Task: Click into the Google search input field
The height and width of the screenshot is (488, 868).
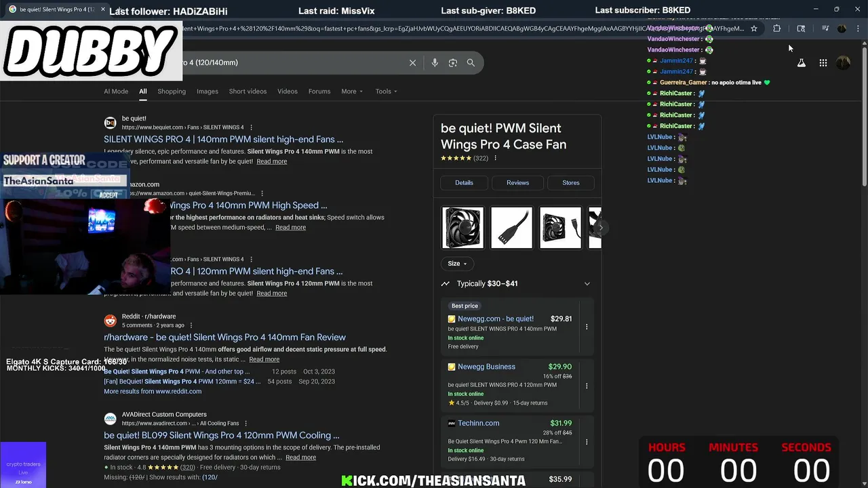Action: pos(292,62)
